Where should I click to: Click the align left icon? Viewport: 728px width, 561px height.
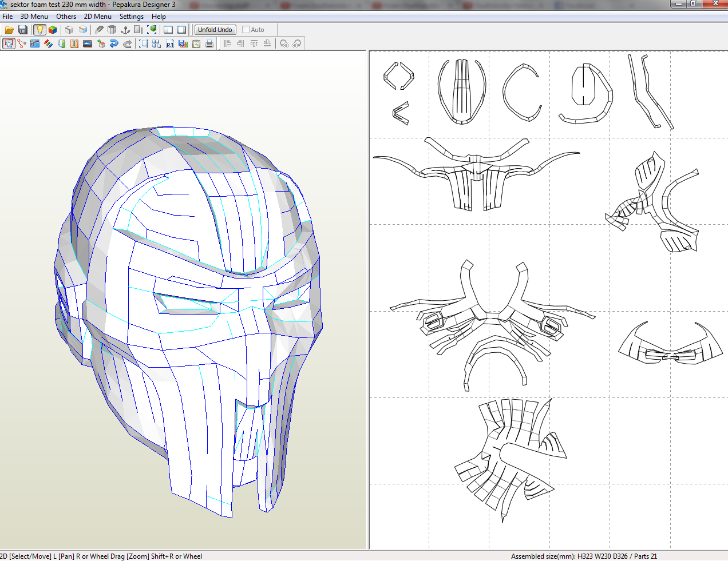tap(228, 43)
